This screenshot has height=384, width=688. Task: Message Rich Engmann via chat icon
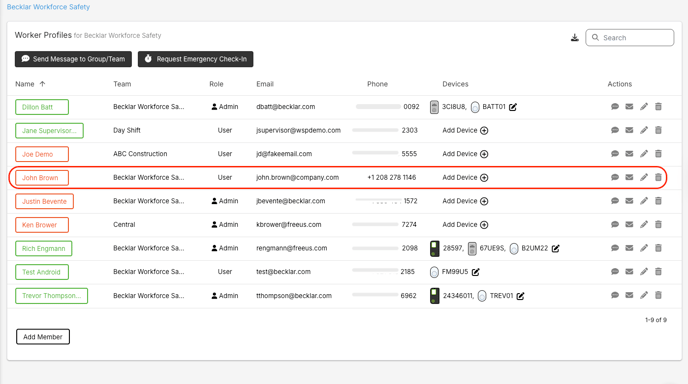click(615, 248)
